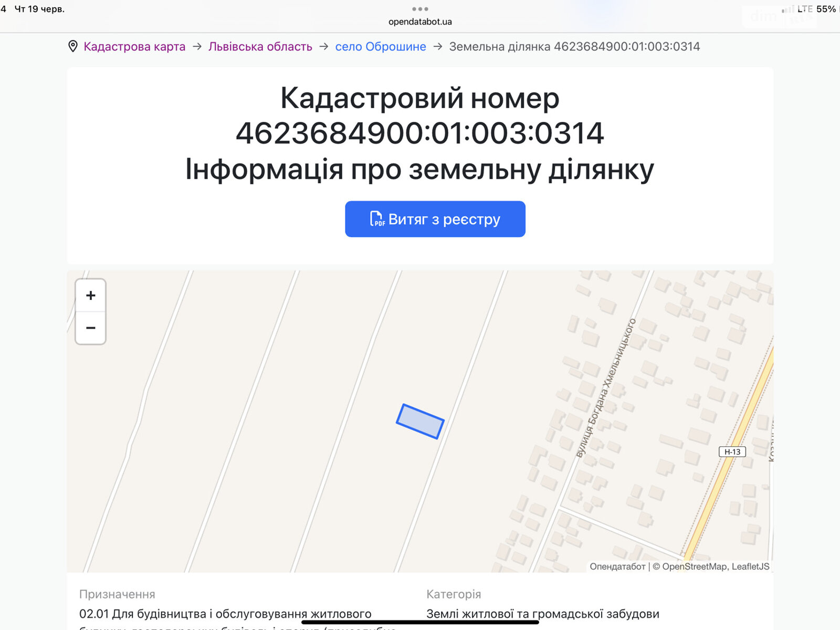Zoom out the map with the minus button
Screen dimensions: 840x630
click(x=91, y=328)
